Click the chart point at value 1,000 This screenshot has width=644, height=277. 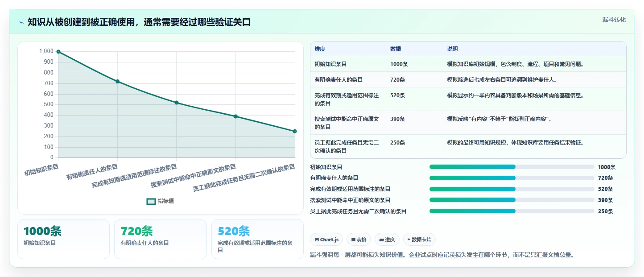point(58,52)
